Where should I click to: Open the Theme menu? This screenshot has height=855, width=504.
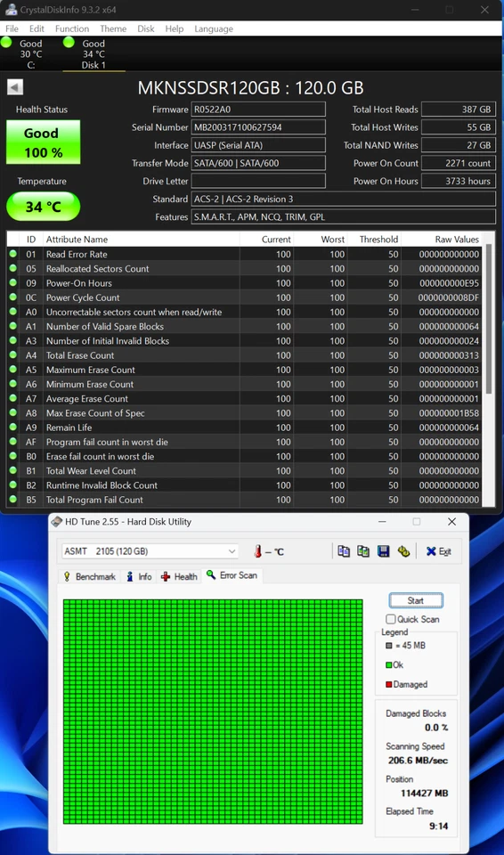[113, 28]
